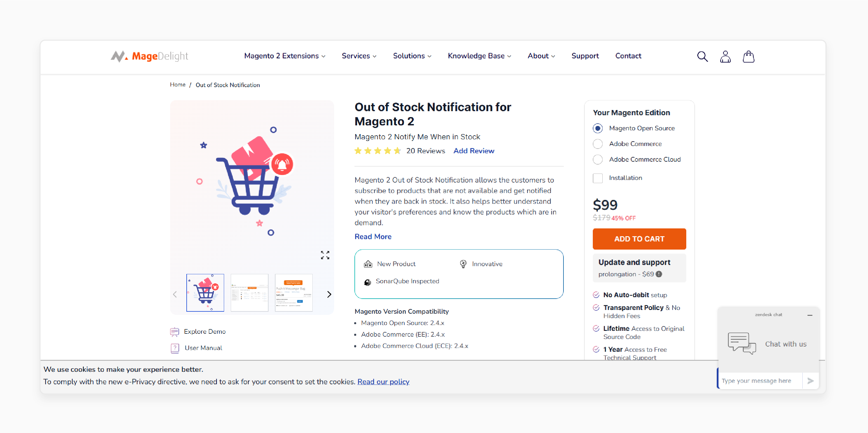Expand Magento 2 Extensions menu
Screen dimensions: 868x433
pos(285,56)
